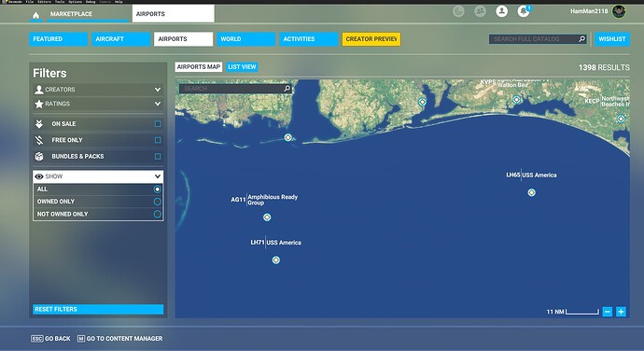The height and width of the screenshot is (351, 644).
Task: Zoom out the map with minus button
Action: (608, 312)
